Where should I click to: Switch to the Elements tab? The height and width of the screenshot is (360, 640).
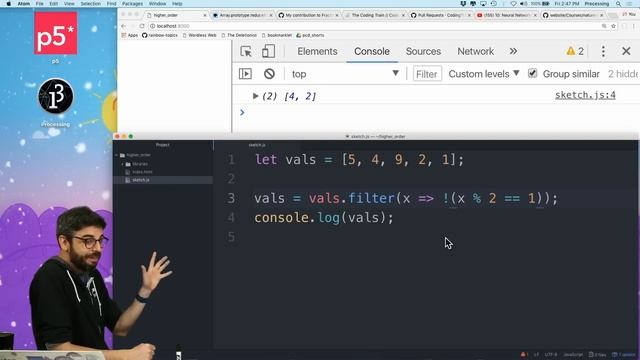[317, 51]
